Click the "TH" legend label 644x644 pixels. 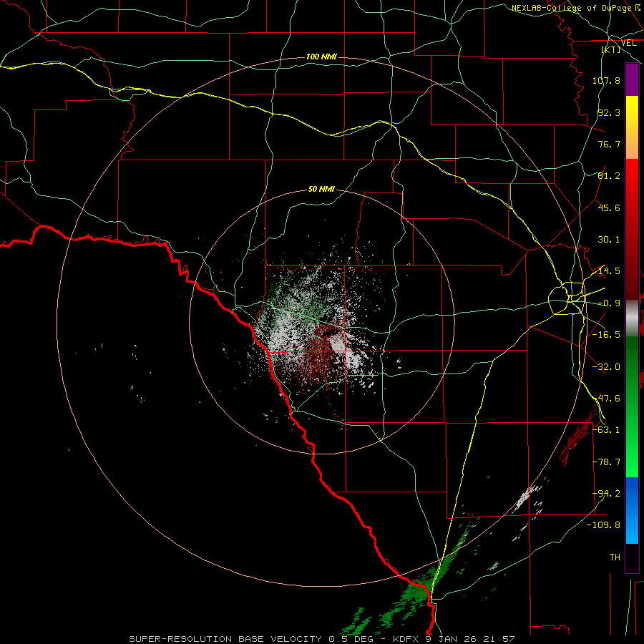615,557
